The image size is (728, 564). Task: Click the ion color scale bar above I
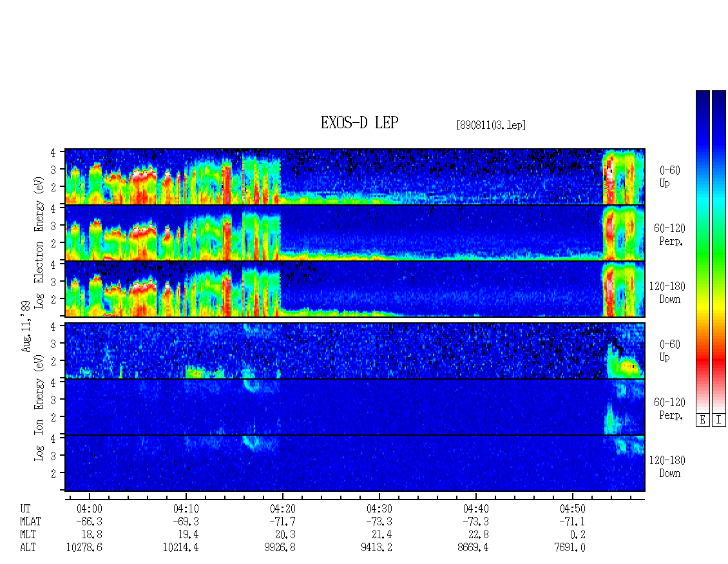(x=719, y=251)
